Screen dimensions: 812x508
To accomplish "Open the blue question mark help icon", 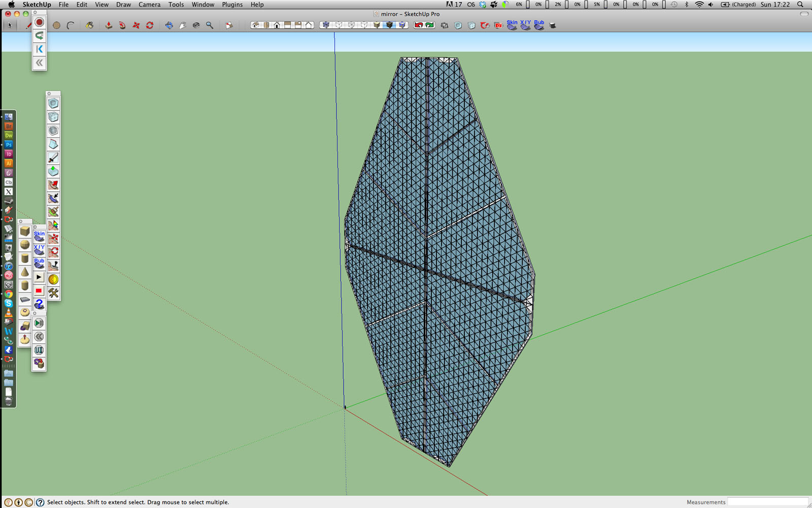I will point(39,304).
